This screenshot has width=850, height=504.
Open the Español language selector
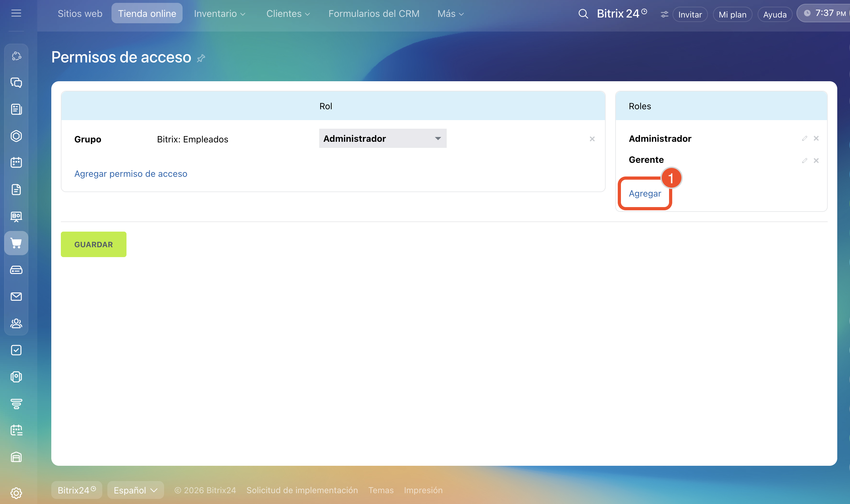point(135,490)
